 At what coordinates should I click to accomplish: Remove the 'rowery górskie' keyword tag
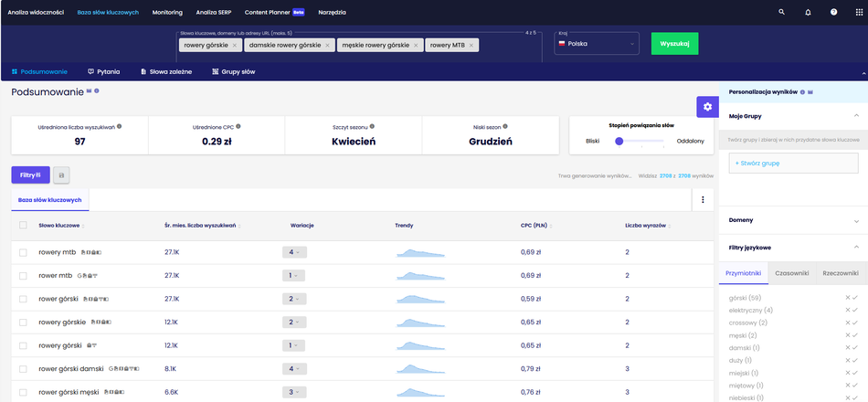pos(235,45)
